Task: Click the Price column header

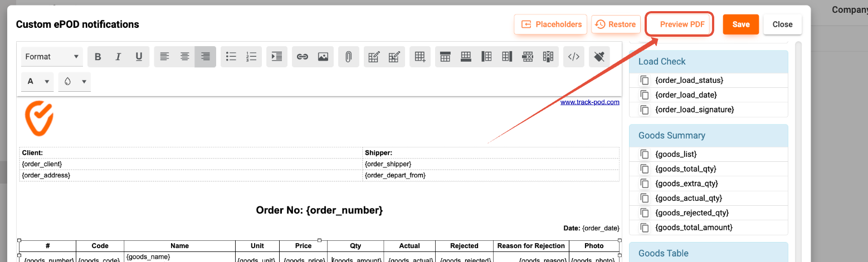Action: coord(304,246)
